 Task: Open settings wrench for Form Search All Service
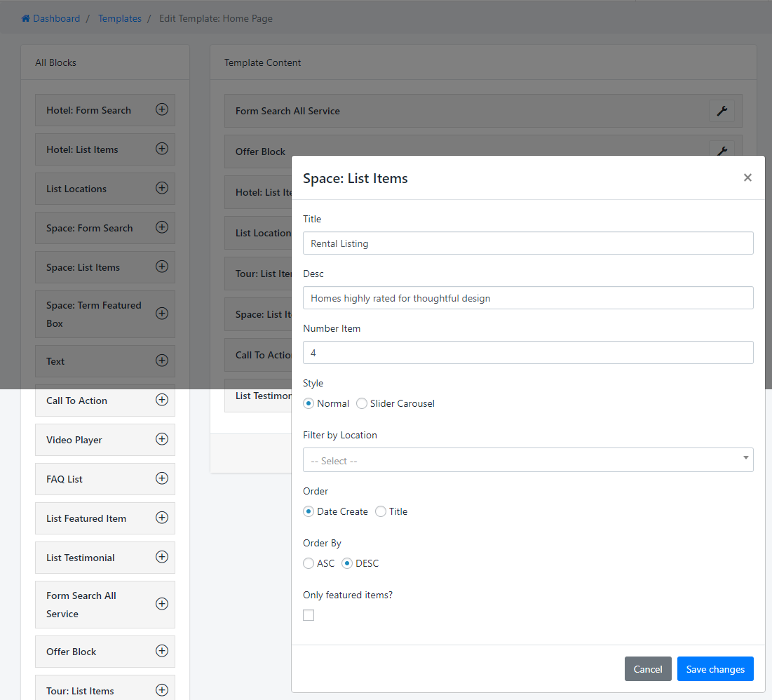click(x=722, y=111)
